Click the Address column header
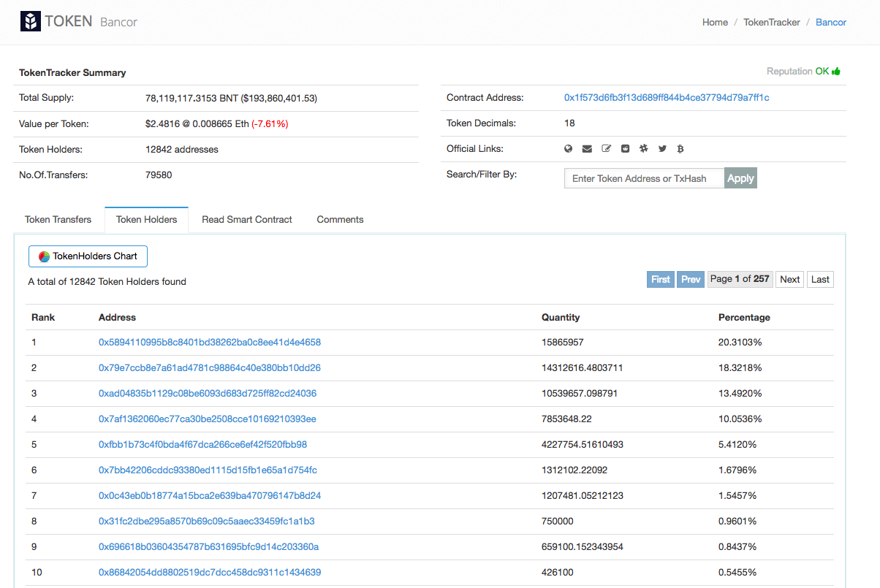880x588 pixels. pyautogui.click(x=117, y=317)
